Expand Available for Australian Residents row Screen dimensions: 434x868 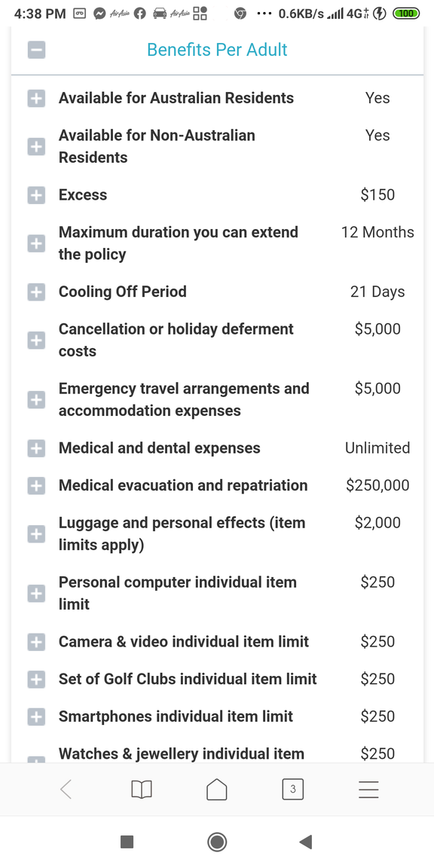36,99
